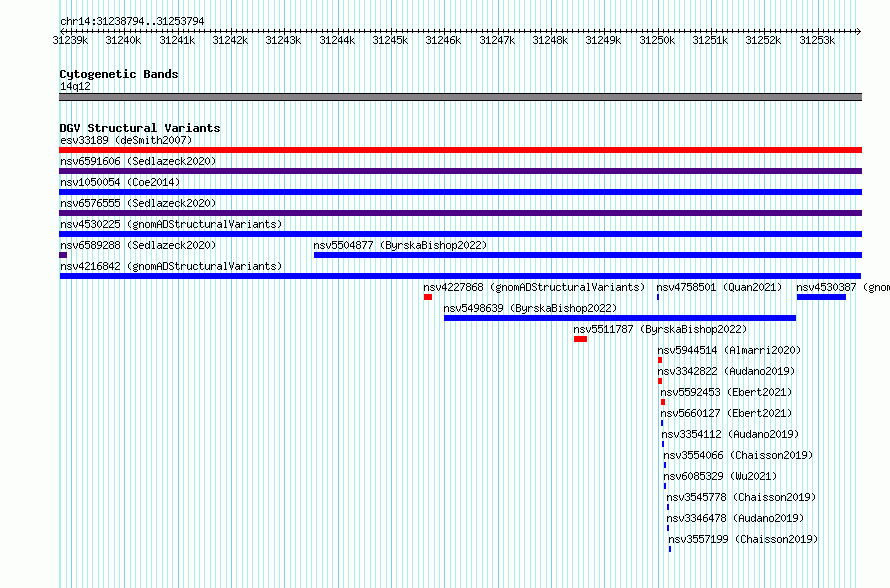Viewport: 890px width, 588px height.
Task: Click the DGV Structural Variants track title
Action: [140, 128]
